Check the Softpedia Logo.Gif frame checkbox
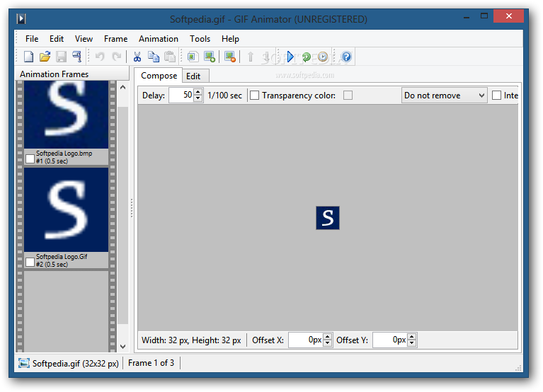 pos(30,263)
